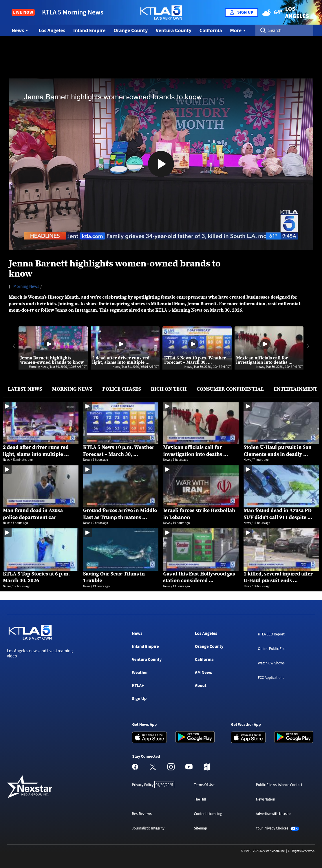Click the Your Privacy Choices icon
Viewport: 322px width, 868px height.
coord(295,828)
